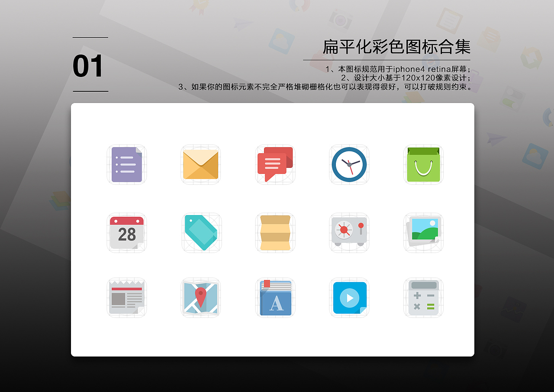Open the safe vault icon
The width and height of the screenshot is (554, 392).
pyautogui.click(x=349, y=233)
